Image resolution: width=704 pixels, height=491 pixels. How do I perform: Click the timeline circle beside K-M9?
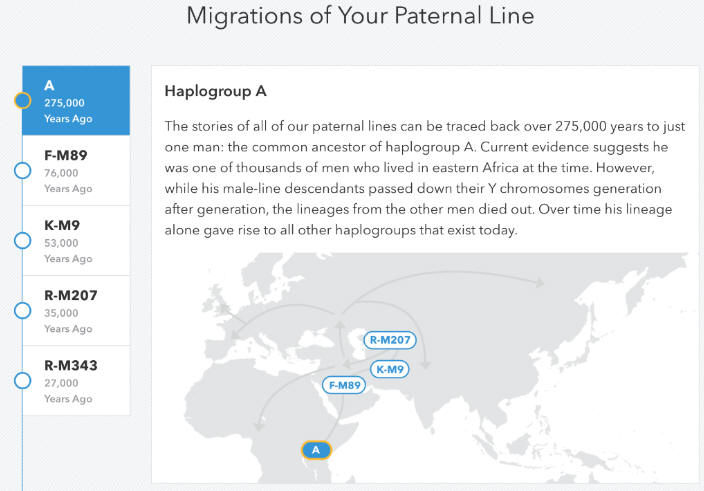point(22,241)
